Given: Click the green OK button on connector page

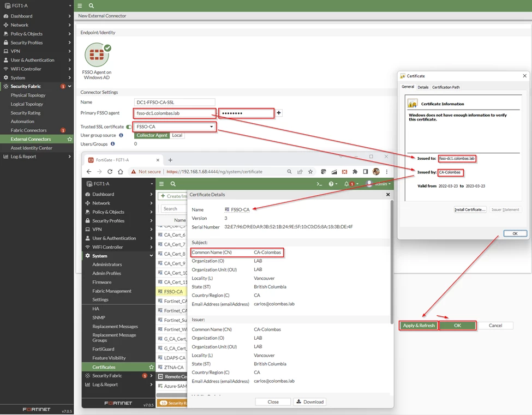Looking at the screenshot, I should click(x=457, y=325).
